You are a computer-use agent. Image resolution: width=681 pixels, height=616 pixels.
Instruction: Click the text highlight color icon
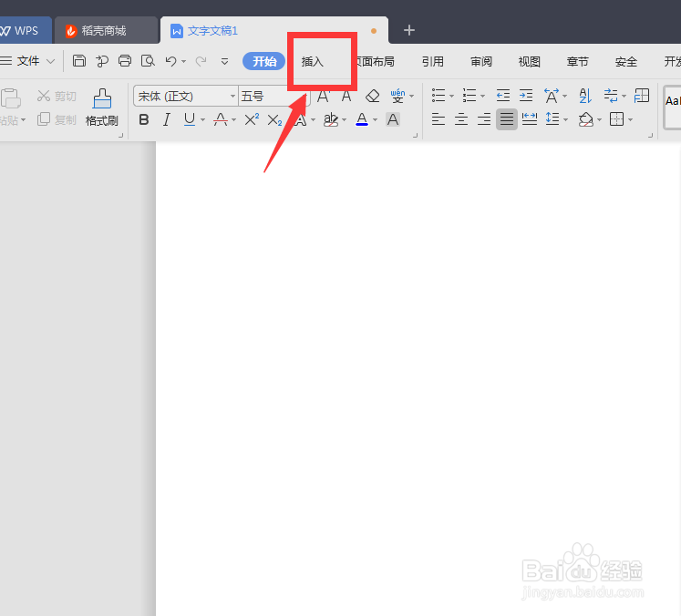click(331, 119)
